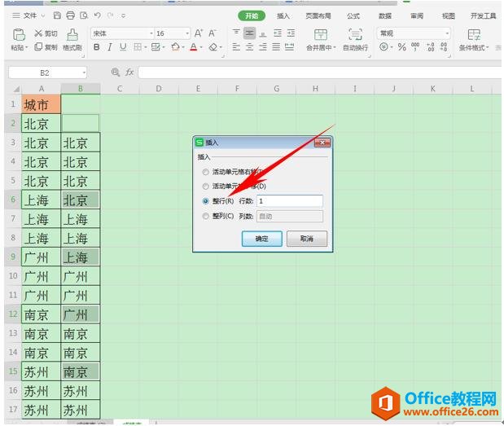This screenshot has height=426, width=504.
Task: Click Distributed alignment icon
Action: 290,47
